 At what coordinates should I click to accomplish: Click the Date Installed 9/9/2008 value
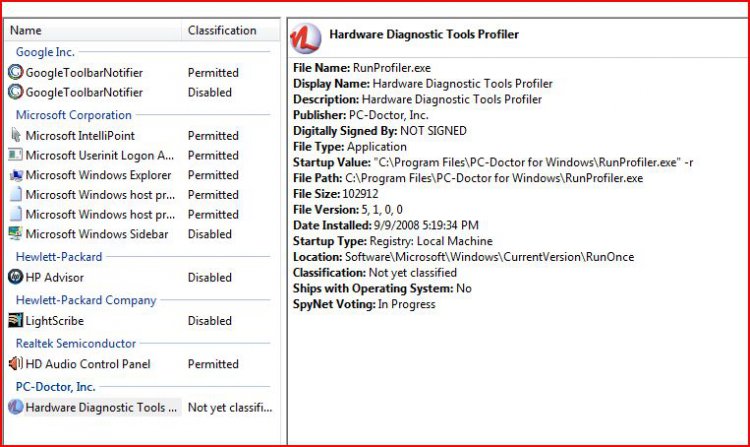[426, 225]
